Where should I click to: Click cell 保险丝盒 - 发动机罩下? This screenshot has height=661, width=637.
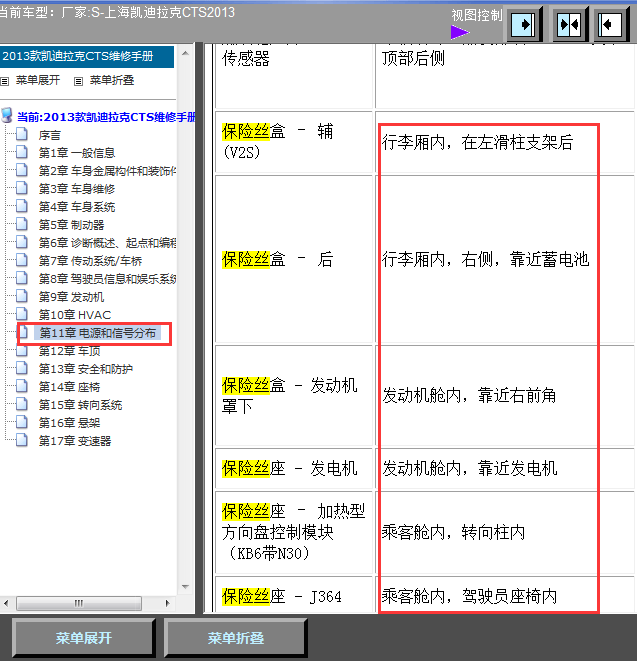point(294,396)
